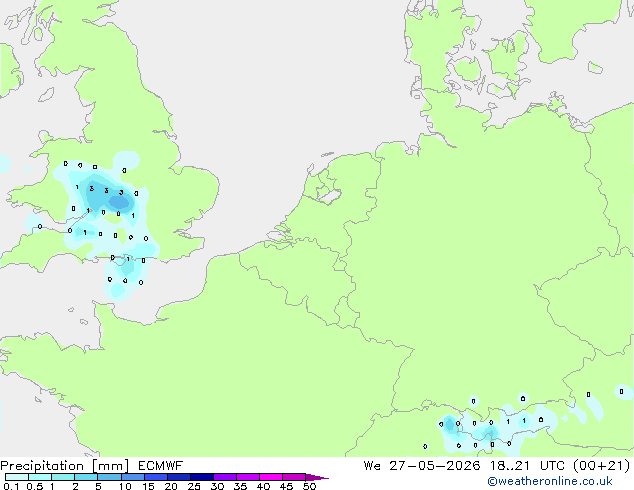This screenshot has width=634, height=490.
Task: Click the 30–35 mm purple legend swatch
Action: (x=225, y=477)
